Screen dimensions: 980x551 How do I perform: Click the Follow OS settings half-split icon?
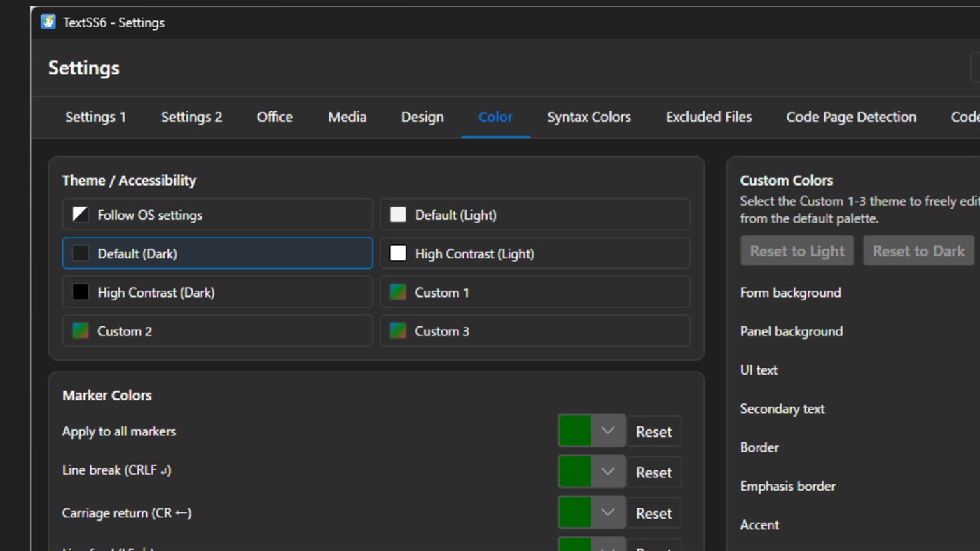click(x=81, y=215)
